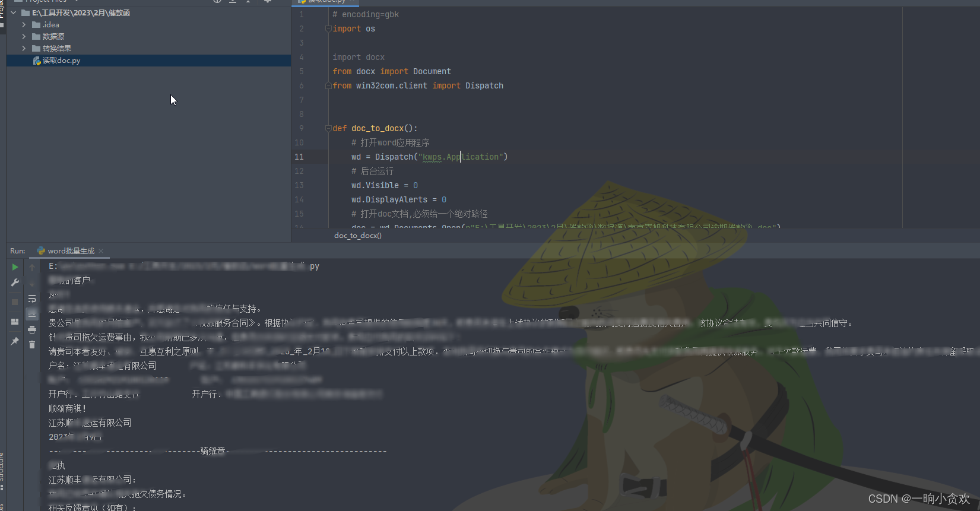The image size is (980, 511).
Task: Click the root project folder icon
Action: [x=26, y=12]
